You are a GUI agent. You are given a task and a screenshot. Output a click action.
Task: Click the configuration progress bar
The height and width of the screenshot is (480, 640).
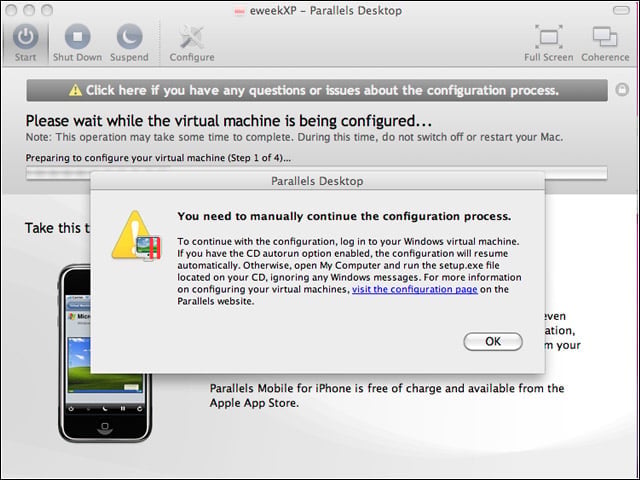[x=317, y=173]
